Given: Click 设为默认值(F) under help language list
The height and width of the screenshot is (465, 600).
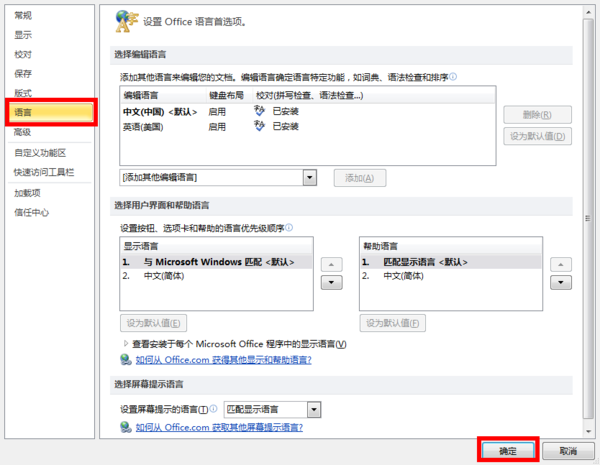Looking at the screenshot, I should point(393,323).
